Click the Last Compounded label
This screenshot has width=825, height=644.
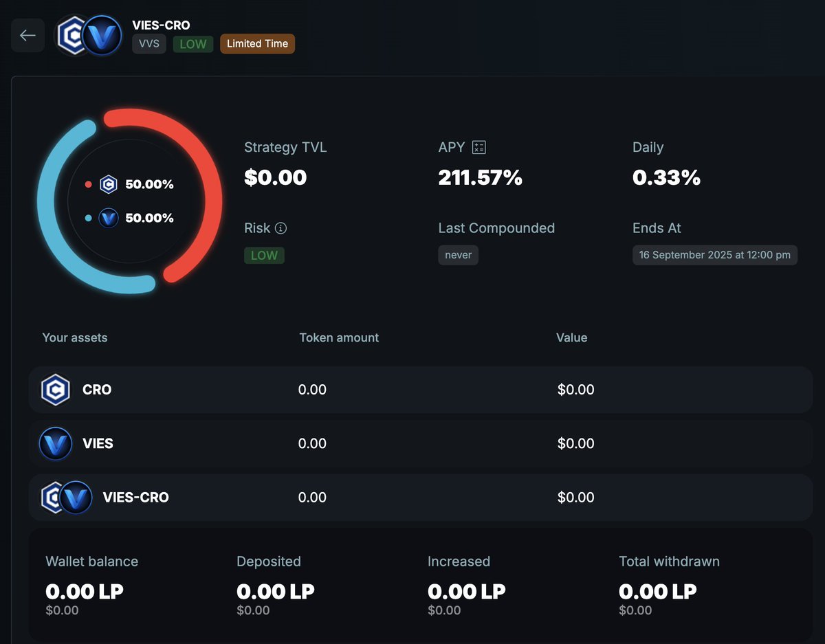click(x=496, y=228)
